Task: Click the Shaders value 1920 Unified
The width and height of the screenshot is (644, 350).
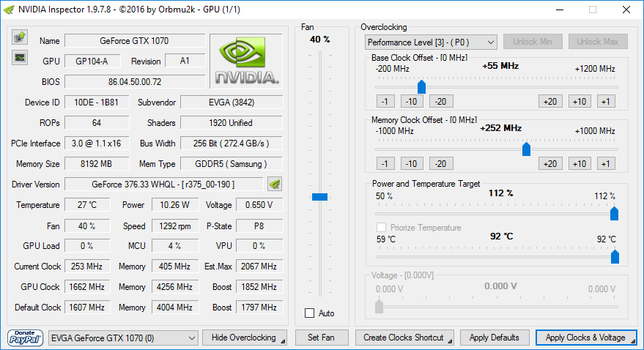Action: pyautogui.click(x=232, y=123)
